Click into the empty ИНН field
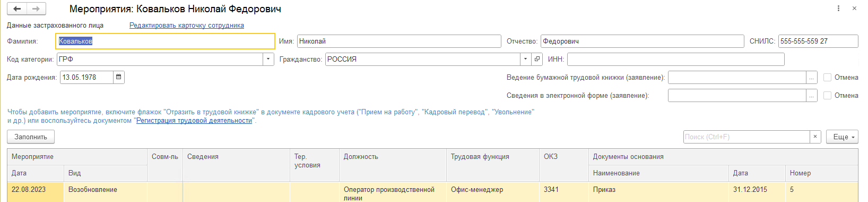Viewport: 868px width, 202px height. pos(675,59)
